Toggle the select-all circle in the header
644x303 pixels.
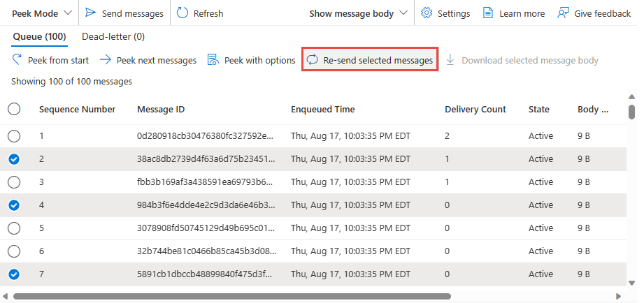[x=14, y=109]
